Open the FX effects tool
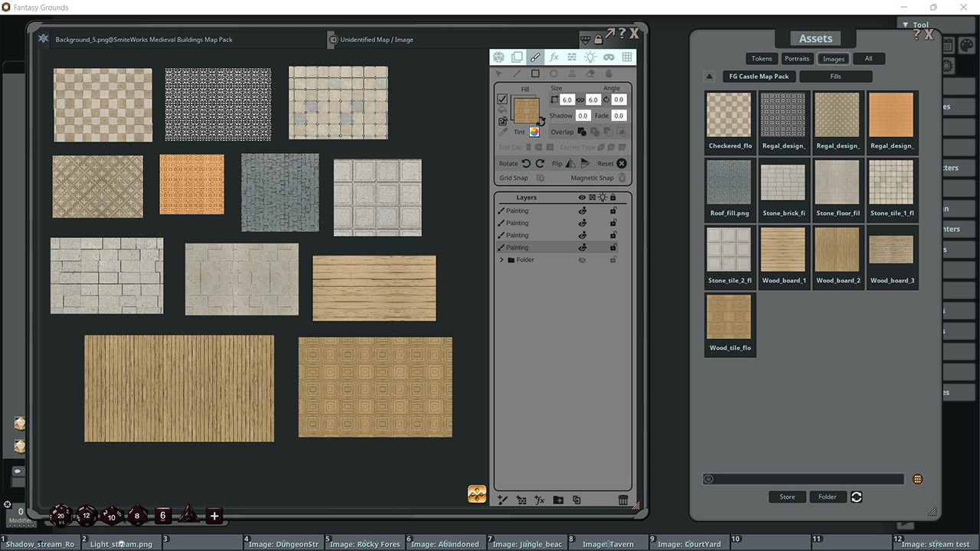Screen dimensions: 980x551 [554, 57]
